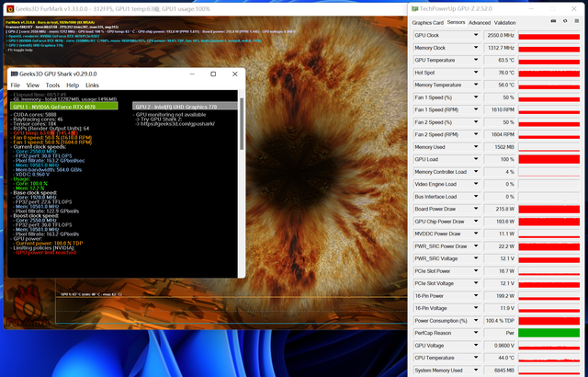Select GPU 2 Intel UHD Graphics 770 tab
Screen dimensions: 588x377
(x=185, y=107)
